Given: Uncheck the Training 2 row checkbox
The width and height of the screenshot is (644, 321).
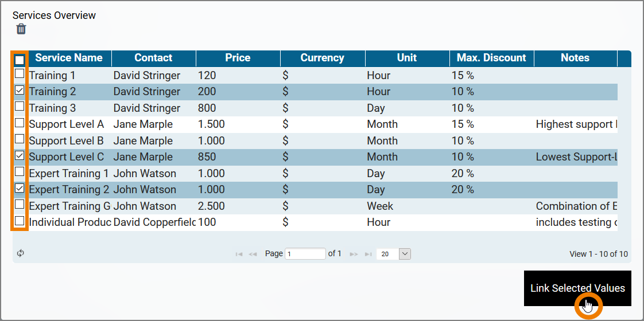Looking at the screenshot, I should pos(20,91).
